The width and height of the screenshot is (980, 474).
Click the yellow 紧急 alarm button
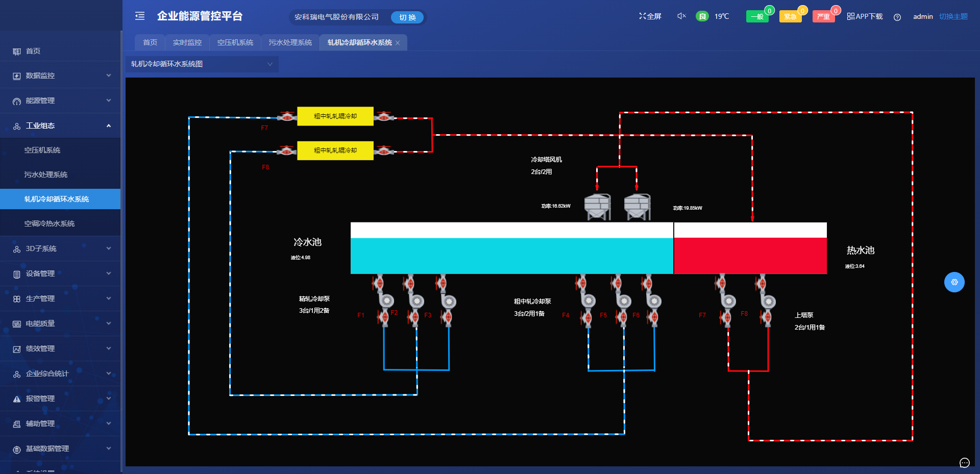pyautogui.click(x=791, y=17)
